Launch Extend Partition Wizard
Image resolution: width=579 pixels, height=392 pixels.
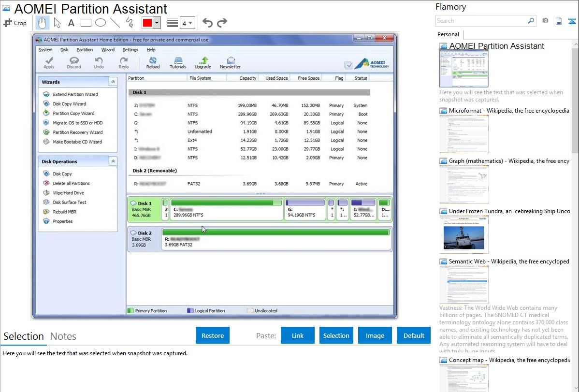coord(75,94)
